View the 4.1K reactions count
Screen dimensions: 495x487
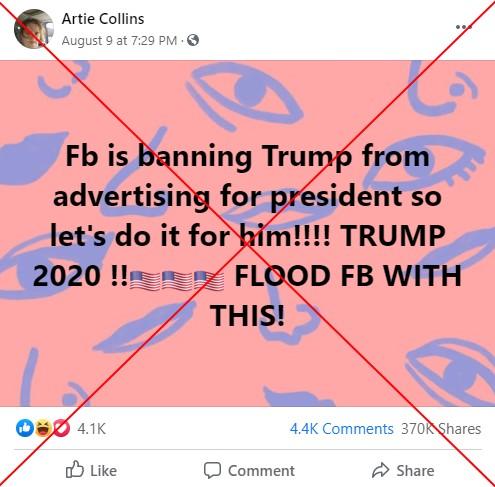(x=91, y=429)
